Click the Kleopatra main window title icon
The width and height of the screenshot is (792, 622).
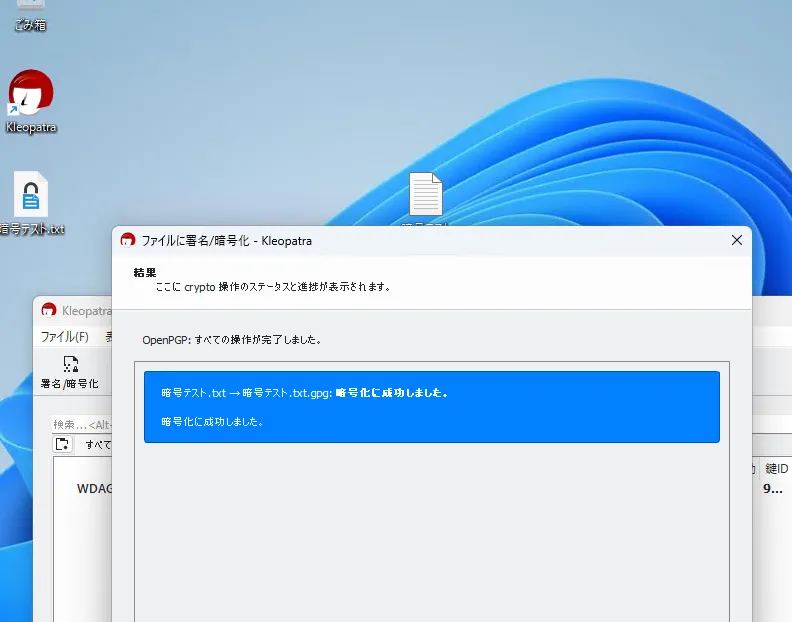click(x=48, y=310)
